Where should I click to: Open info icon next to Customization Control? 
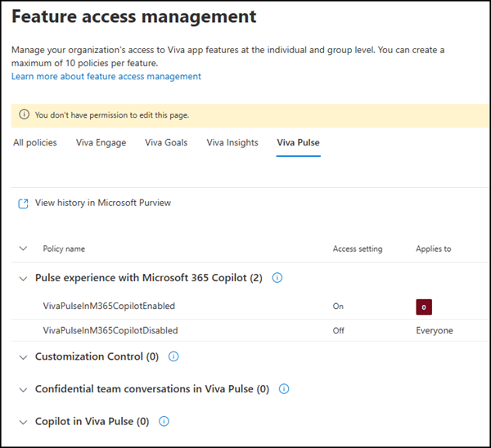(173, 356)
